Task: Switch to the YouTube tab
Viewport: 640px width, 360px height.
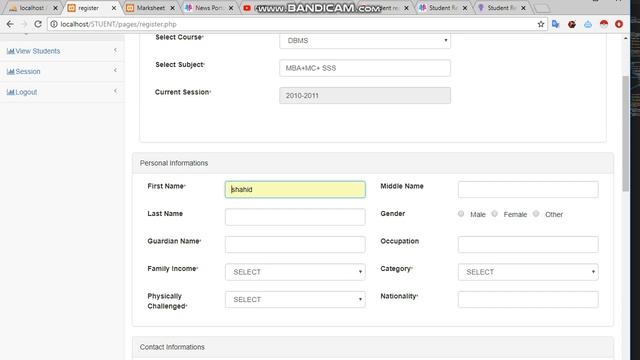Action: point(247,8)
